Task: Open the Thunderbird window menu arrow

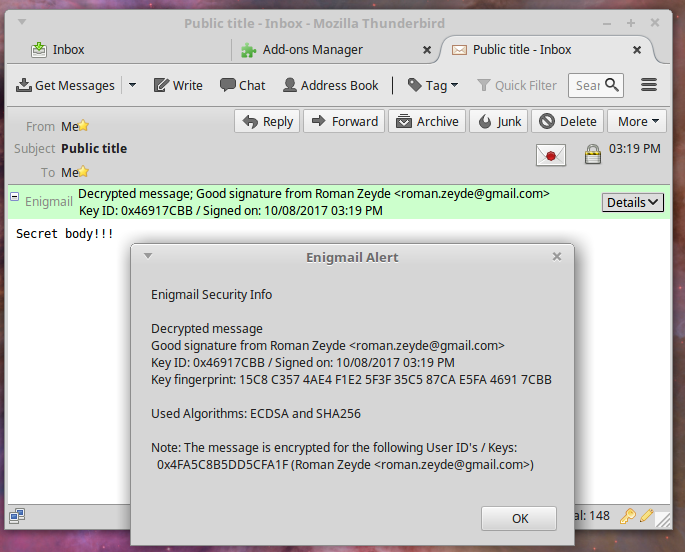Action: click(x=22, y=21)
